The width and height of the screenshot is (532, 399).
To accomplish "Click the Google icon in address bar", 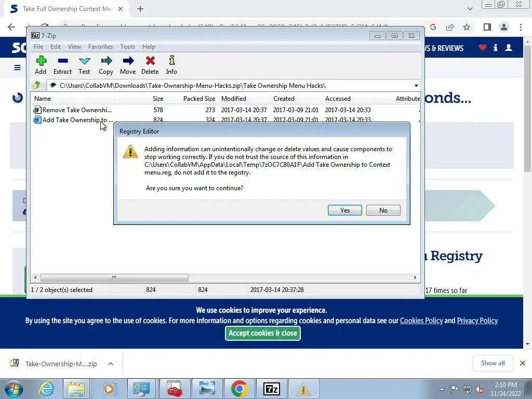I will tap(433, 27).
